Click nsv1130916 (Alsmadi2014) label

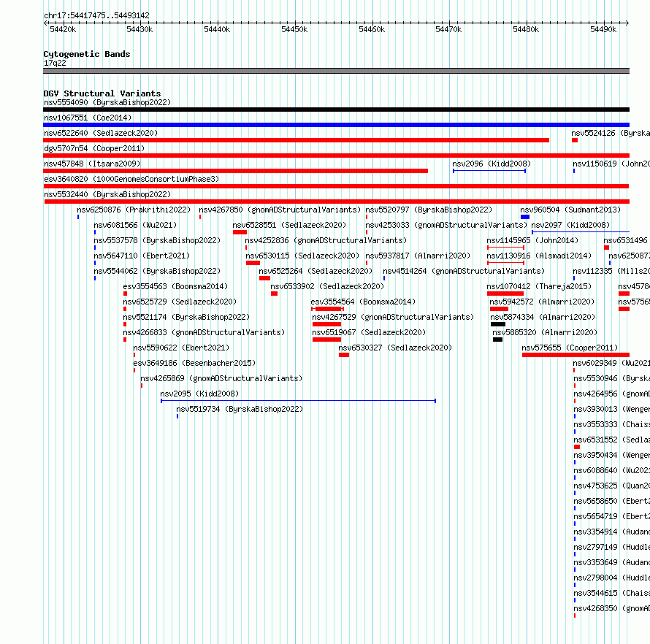click(539, 256)
